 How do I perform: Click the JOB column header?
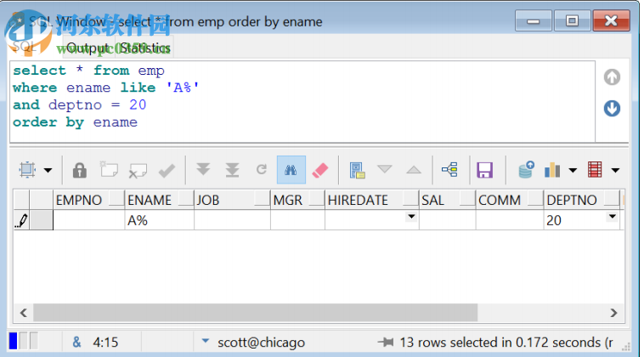[232, 200]
